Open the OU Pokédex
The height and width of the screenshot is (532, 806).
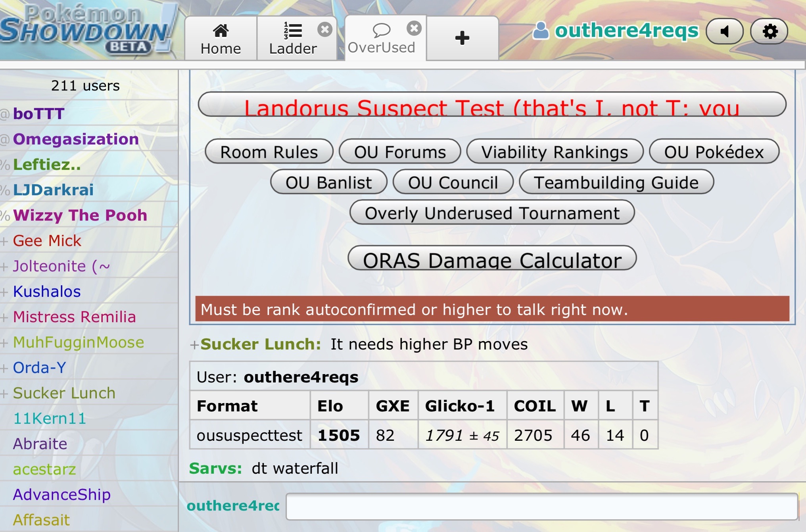coord(714,152)
